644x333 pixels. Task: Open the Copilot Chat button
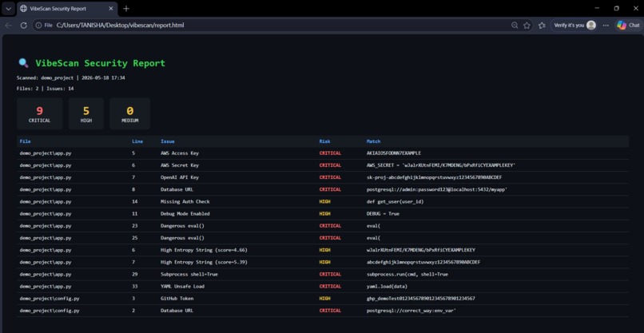coord(628,25)
